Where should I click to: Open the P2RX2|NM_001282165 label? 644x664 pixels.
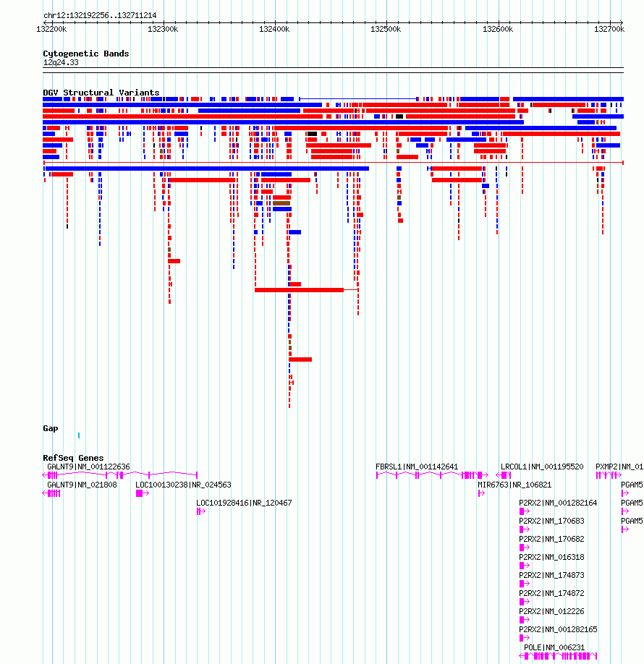pos(558,630)
